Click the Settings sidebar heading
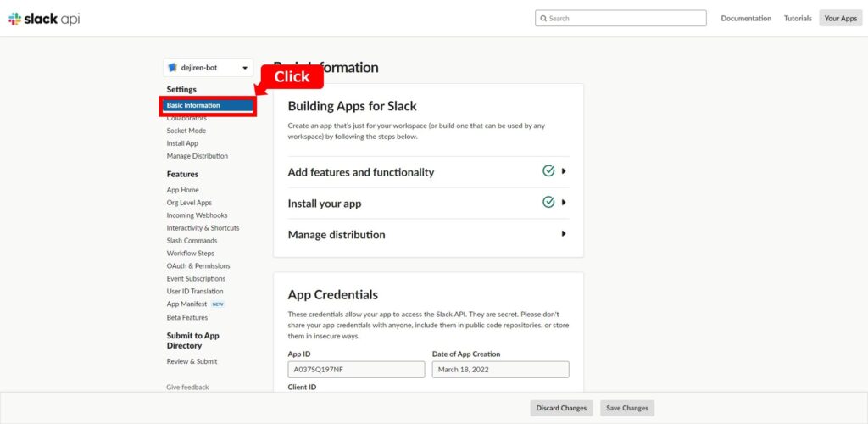Screen dimensions: 868x424 point(181,90)
